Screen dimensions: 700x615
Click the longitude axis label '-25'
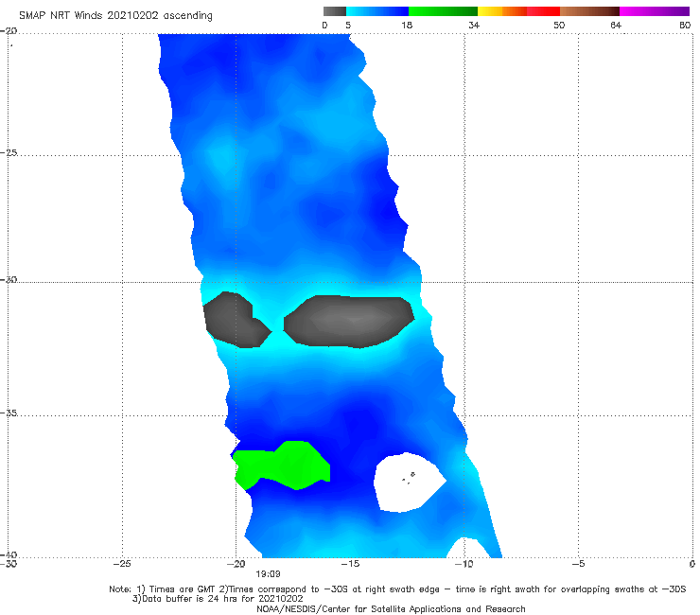pyautogui.click(x=122, y=564)
